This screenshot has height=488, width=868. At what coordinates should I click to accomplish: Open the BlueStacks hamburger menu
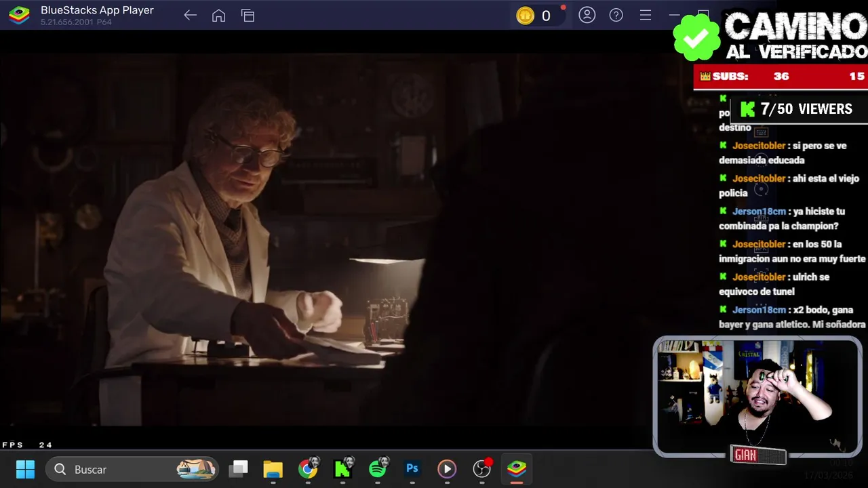(x=646, y=15)
